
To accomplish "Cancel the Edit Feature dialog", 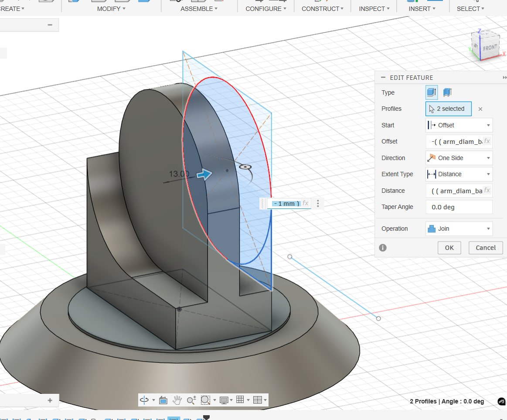I will pyautogui.click(x=485, y=248).
